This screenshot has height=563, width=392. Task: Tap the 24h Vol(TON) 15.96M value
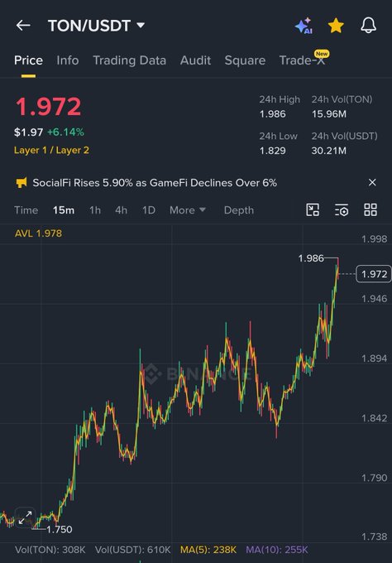pos(329,114)
